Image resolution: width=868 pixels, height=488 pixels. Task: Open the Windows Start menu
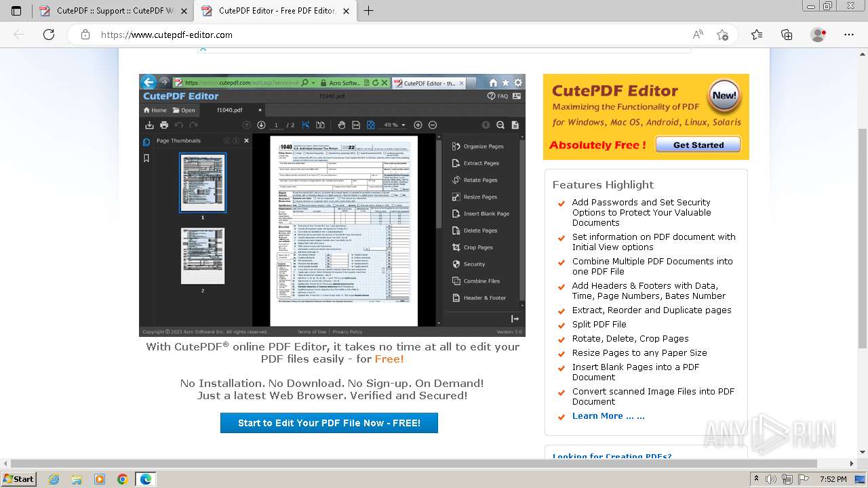(18, 479)
